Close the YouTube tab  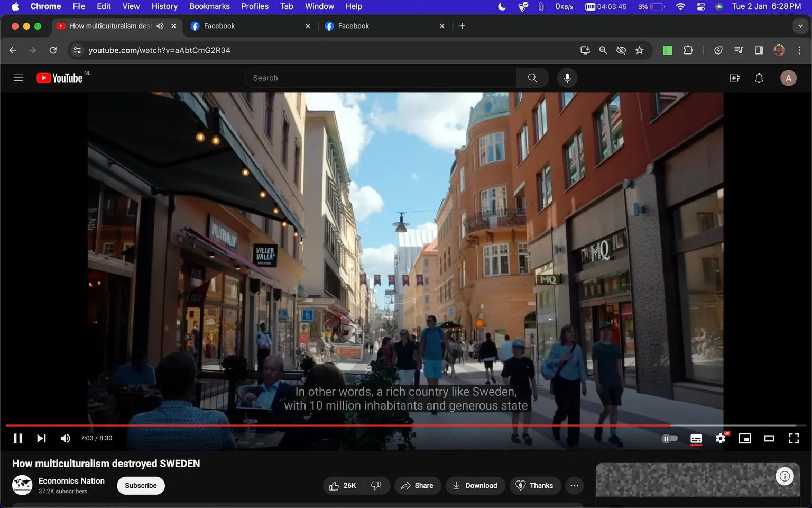point(173,26)
